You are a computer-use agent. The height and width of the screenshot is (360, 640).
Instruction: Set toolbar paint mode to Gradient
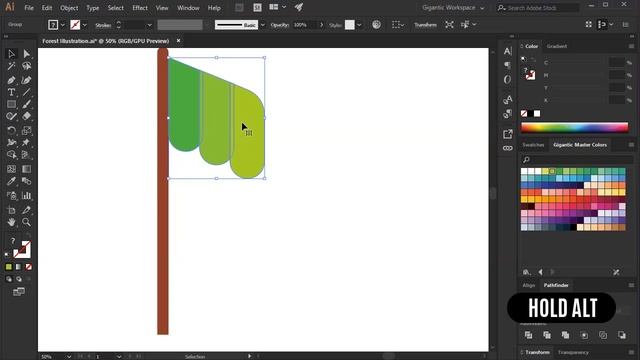coord(19,267)
